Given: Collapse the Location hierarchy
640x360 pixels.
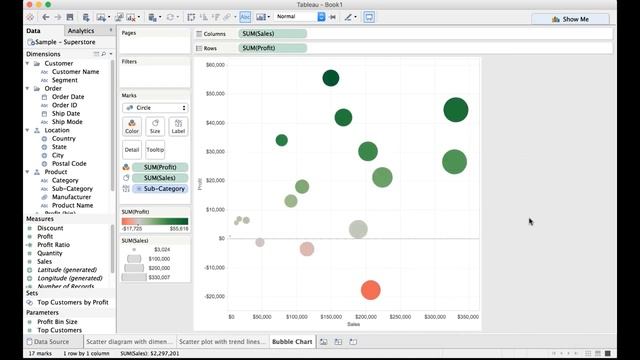Looking at the screenshot, I should [27, 130].
